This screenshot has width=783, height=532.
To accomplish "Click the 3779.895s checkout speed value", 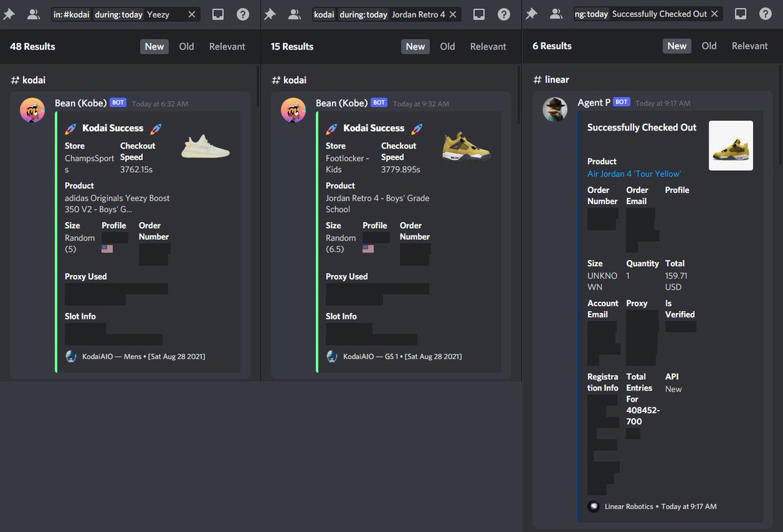I will click(x=401, y=170).
